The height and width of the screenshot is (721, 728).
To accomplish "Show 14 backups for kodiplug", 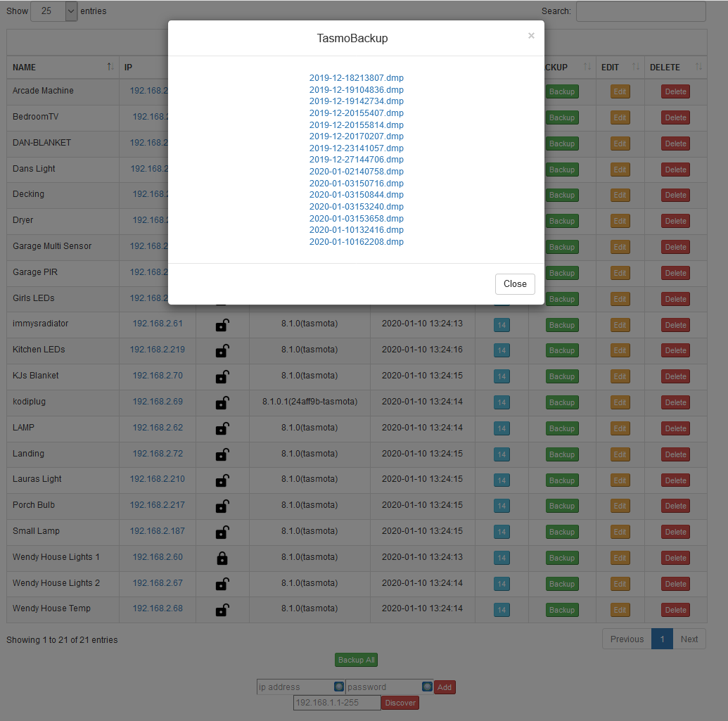I will 502,402.
